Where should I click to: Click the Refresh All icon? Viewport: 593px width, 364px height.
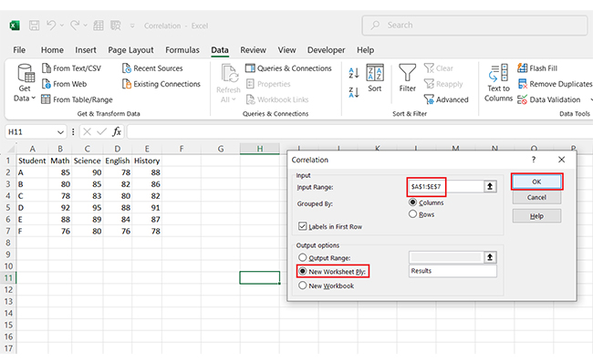(x=229, y=73)
